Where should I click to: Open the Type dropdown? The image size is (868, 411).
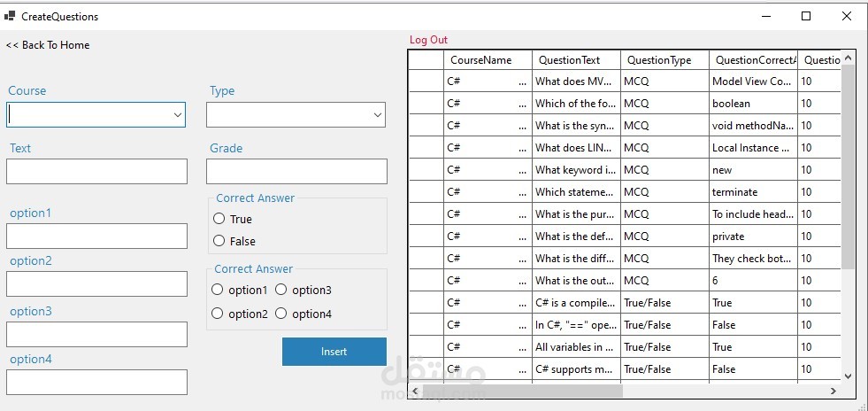378,115
